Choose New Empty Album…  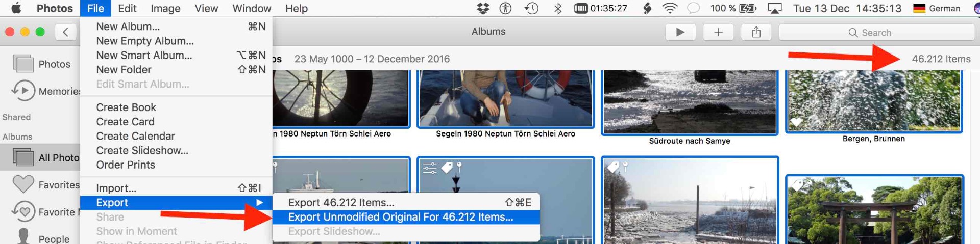point(176,41)
